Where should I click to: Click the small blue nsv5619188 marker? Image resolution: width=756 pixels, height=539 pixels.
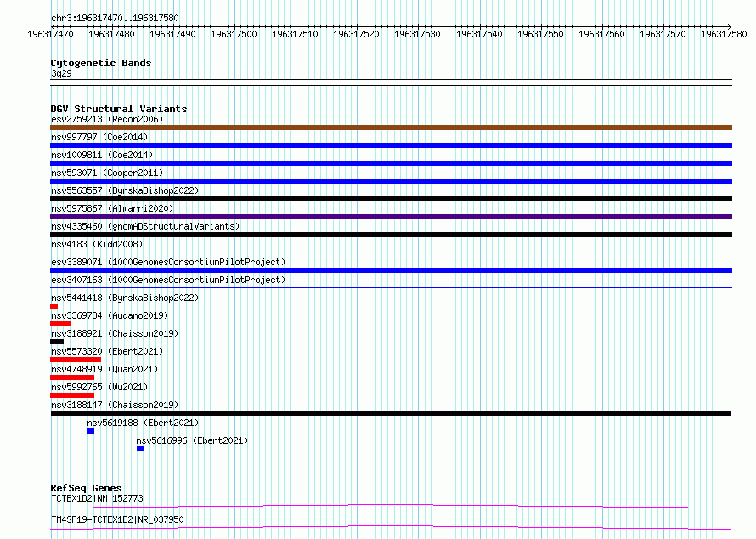91,431
